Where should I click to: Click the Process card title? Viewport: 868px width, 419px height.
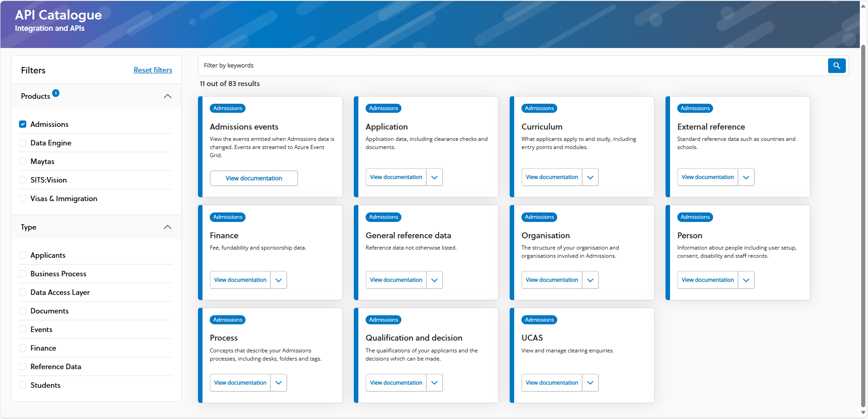pyautogui.click(x=224, y=338)
